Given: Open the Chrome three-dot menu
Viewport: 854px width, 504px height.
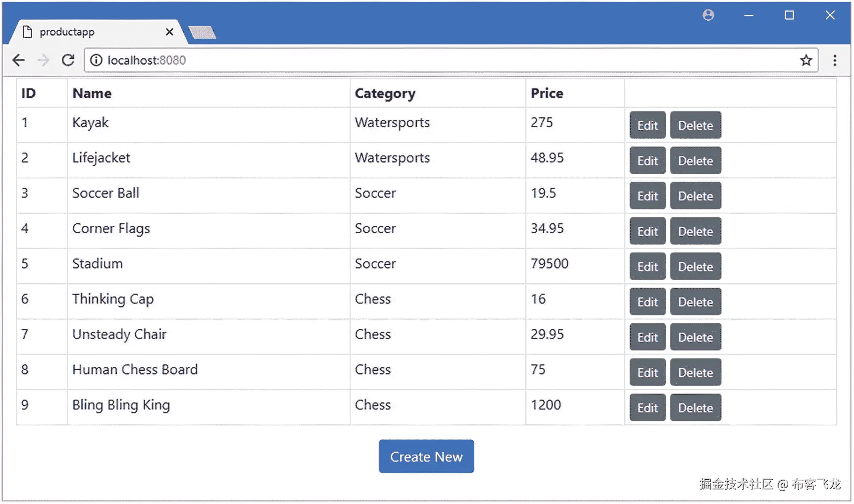Looking at the screenshot, I should click(835, 60).
